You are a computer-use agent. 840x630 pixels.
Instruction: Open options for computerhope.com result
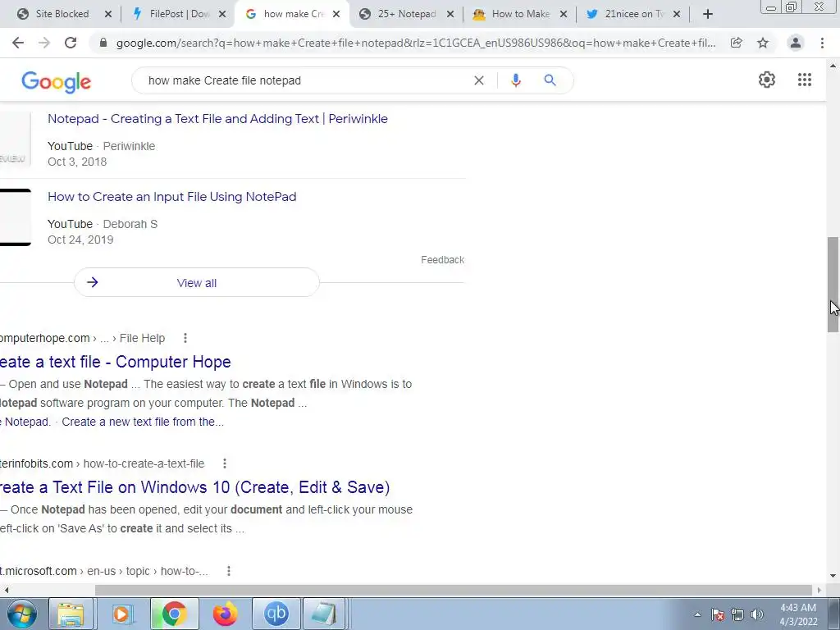[185, 338]
